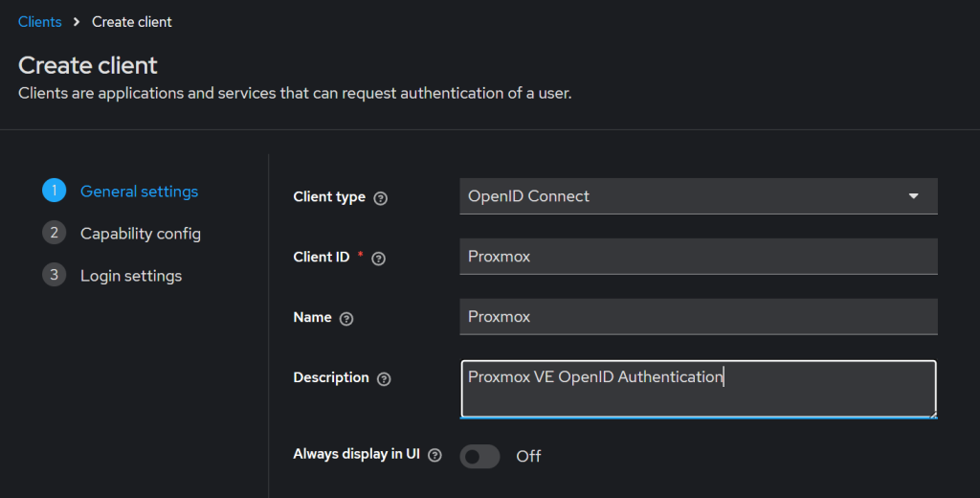
Task: Open the Clients breadcrumb link
Action: click(40, 22)
